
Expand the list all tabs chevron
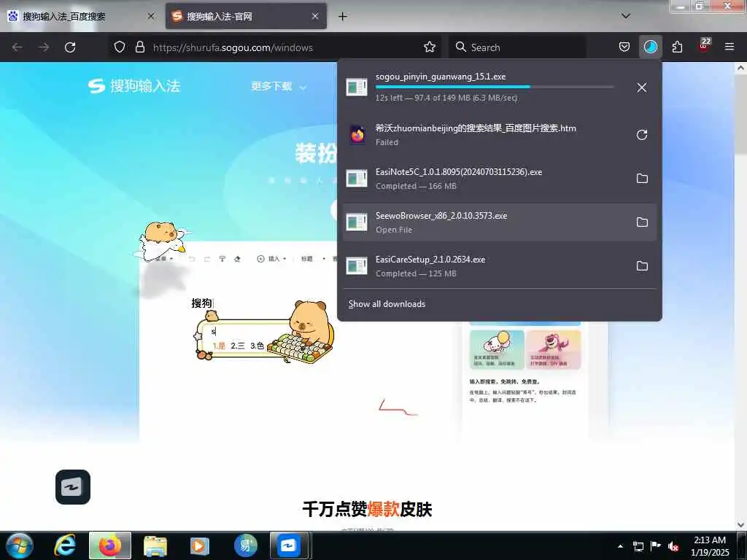(626, 16)
